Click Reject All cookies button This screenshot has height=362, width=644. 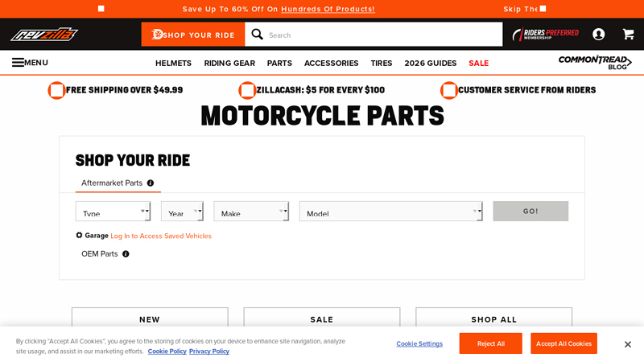[x=491, y=343]
